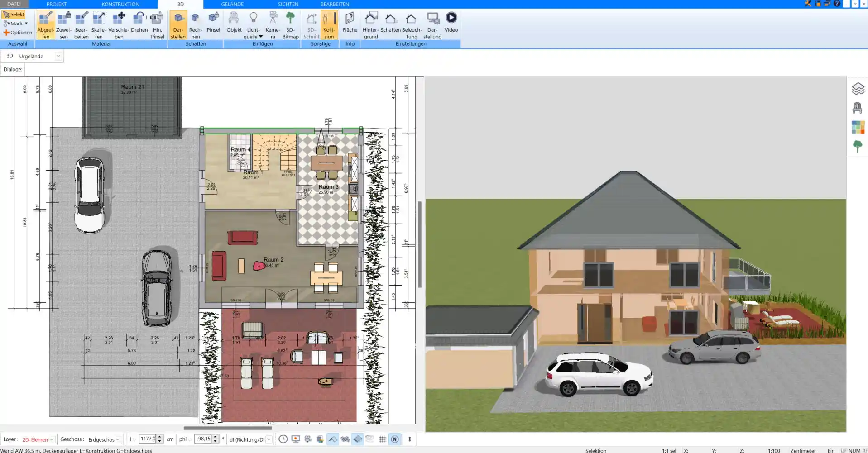Viewport: 868px width, 453px height.
Task: Toggle the Kollision option
Action: tap(329, 25)
